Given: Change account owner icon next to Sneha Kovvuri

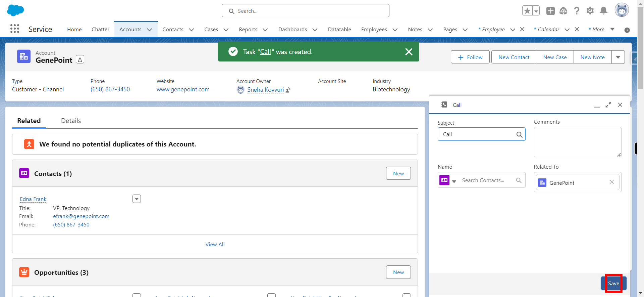Looking at the screenshot, I should (288, 90).
